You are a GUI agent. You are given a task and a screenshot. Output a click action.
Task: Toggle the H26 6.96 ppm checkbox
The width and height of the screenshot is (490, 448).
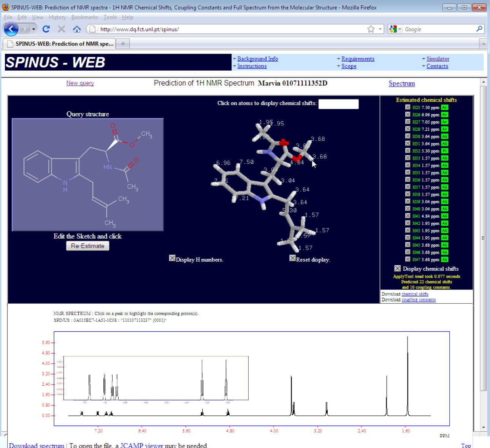pos(408,115)
